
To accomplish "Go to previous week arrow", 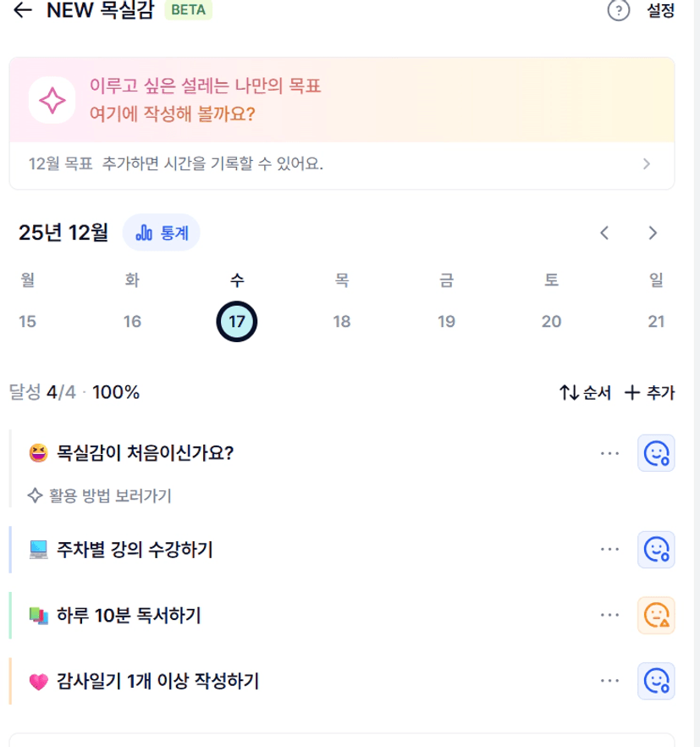I will pos(604,233).
